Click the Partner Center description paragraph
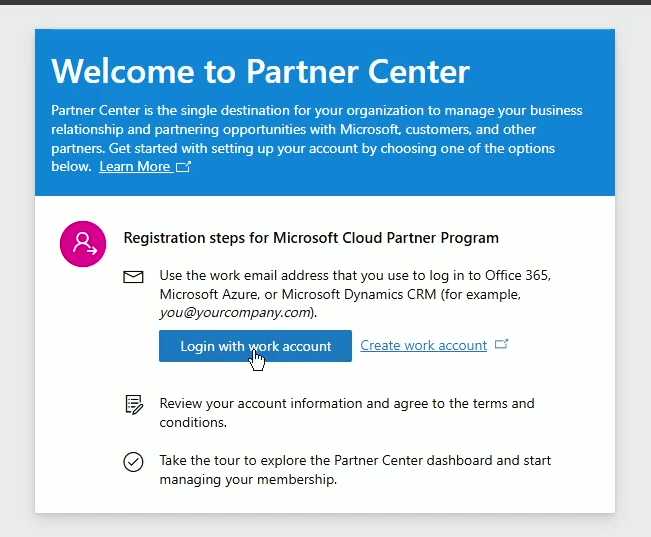The width and height of the screenshot is (651, 537). (x=316, y=130)
